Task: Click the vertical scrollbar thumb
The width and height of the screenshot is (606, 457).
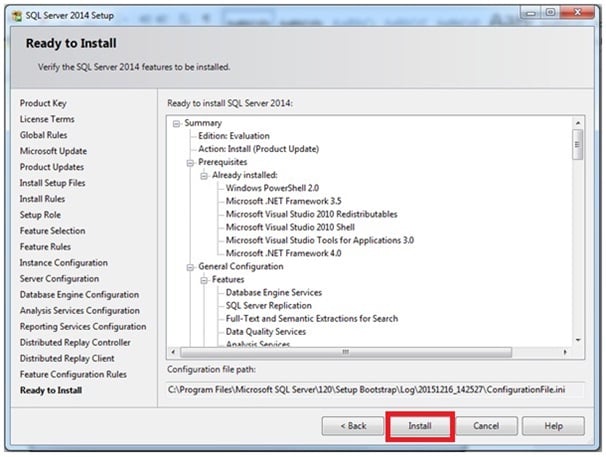Action: pyautogui.click(x=578, y=145)
